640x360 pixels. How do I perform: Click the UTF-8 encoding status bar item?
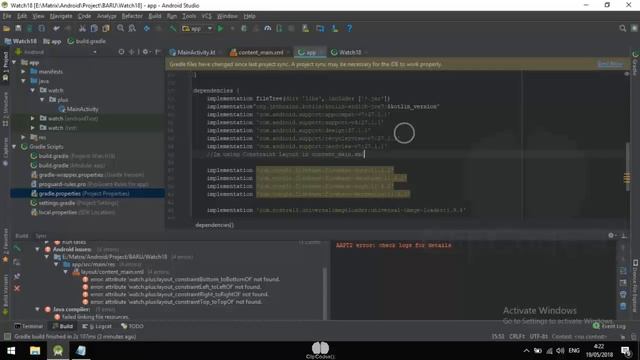[x=539, y=336]
